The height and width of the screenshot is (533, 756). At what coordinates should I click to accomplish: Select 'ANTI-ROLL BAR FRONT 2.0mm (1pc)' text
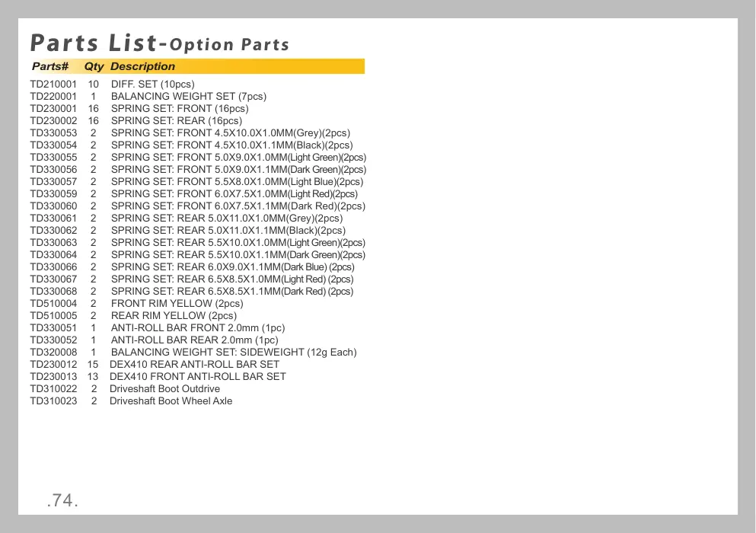pos(198,328)
